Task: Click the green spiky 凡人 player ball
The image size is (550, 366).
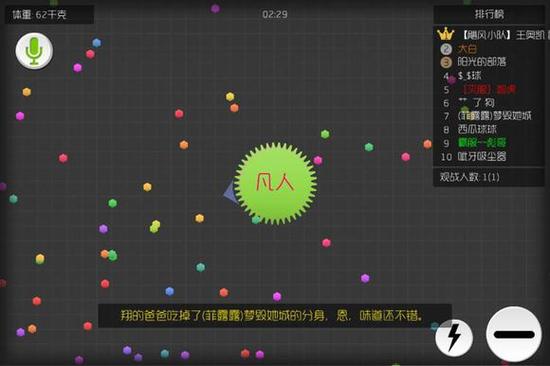Action: click(x=275, y=183)
